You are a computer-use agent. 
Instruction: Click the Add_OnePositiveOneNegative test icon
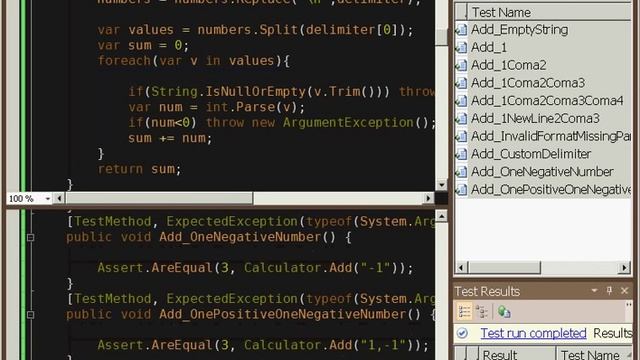click(x=462, y=189)
